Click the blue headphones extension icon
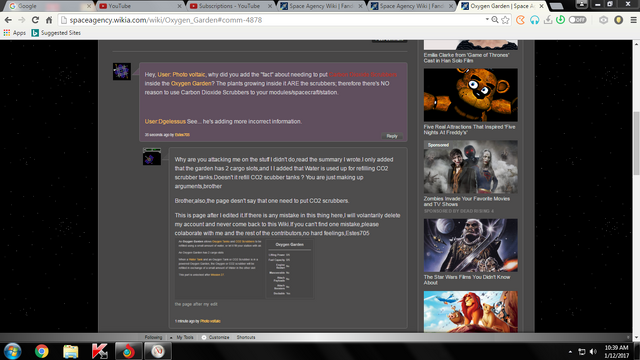Viewport: 640px width, 360px height. pos(534,20)
